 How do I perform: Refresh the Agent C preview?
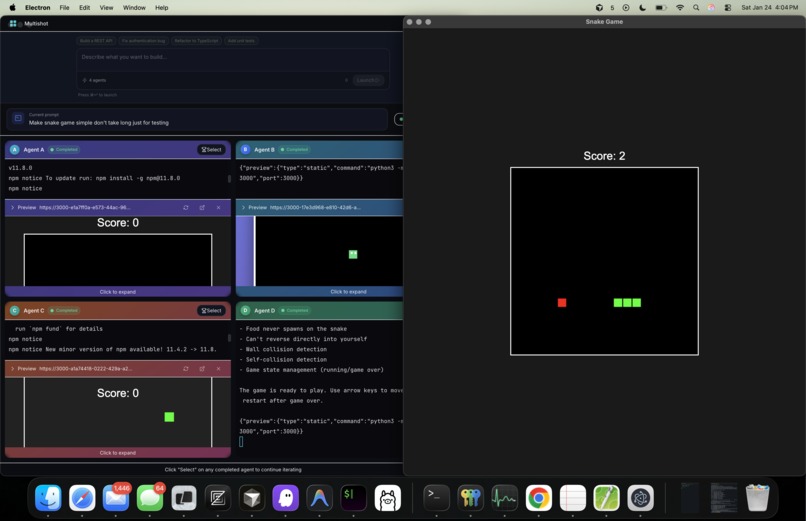186,368
